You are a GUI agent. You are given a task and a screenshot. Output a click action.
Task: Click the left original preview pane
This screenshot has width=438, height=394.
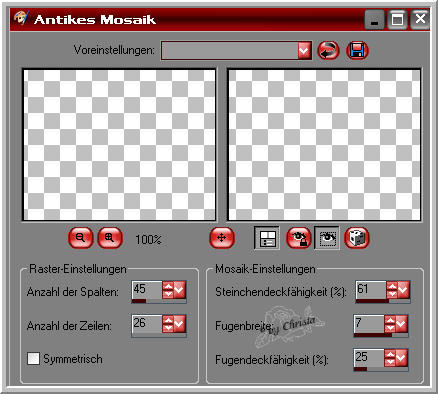[119, 145]
